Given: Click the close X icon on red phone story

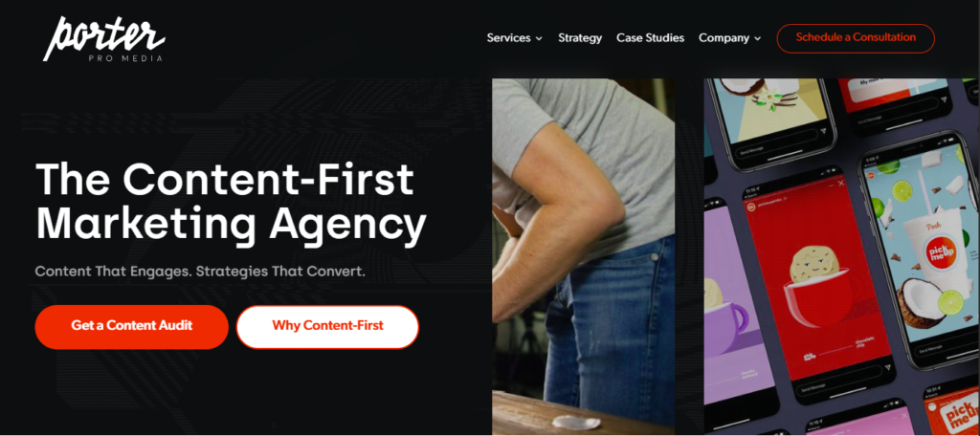Looking at the screenshot, I should pyautogui.click(x=840, y=183).
